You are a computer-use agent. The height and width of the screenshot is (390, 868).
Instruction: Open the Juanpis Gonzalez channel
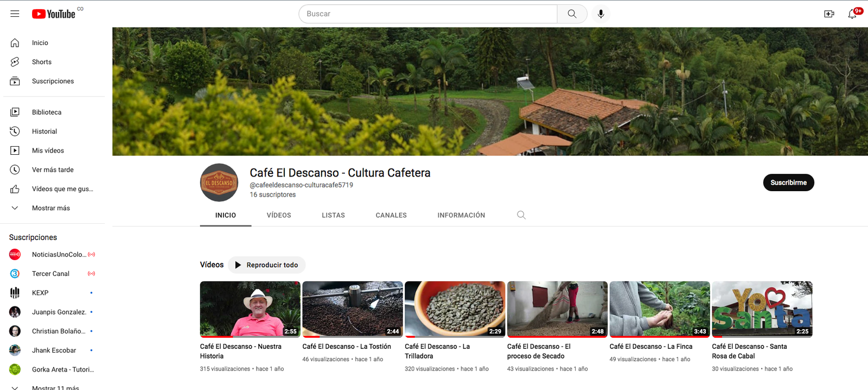[x=54, y=312]
